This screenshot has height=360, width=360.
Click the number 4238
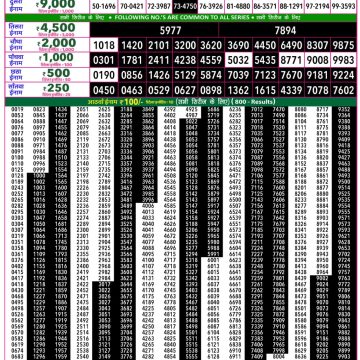[185, 60]
